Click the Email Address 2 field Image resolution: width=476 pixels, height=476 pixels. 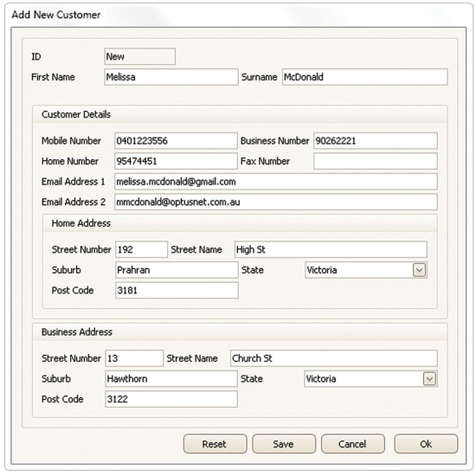(276, 202)
